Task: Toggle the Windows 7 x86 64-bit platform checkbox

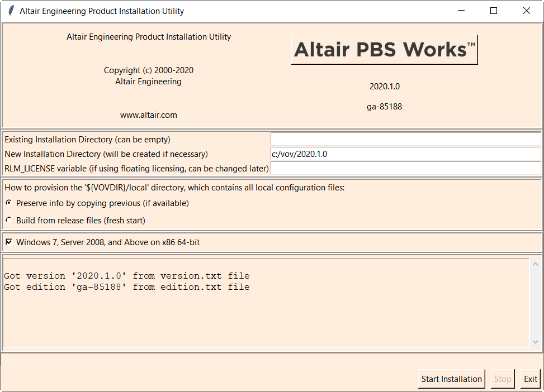Action: [8, 242]
